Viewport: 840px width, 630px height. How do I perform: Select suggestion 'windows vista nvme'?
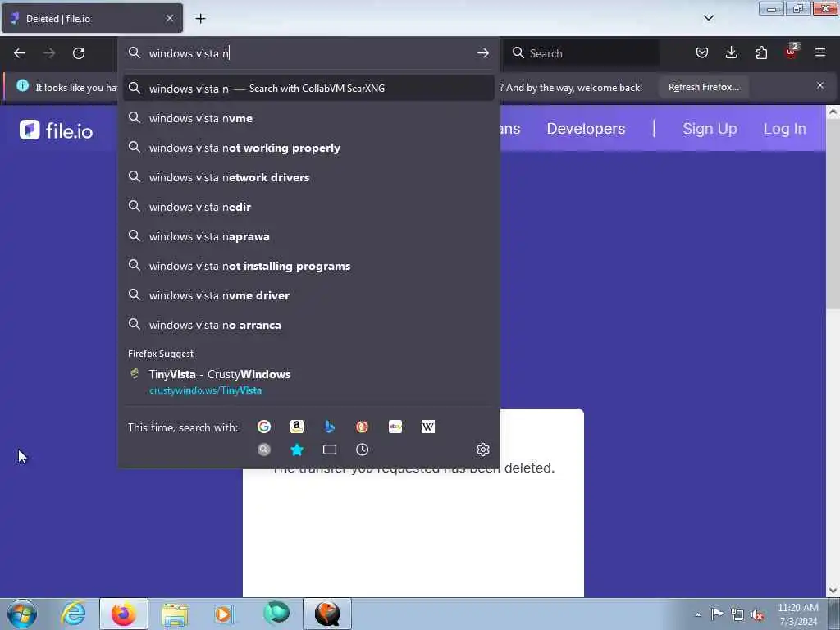coord(308,118)
